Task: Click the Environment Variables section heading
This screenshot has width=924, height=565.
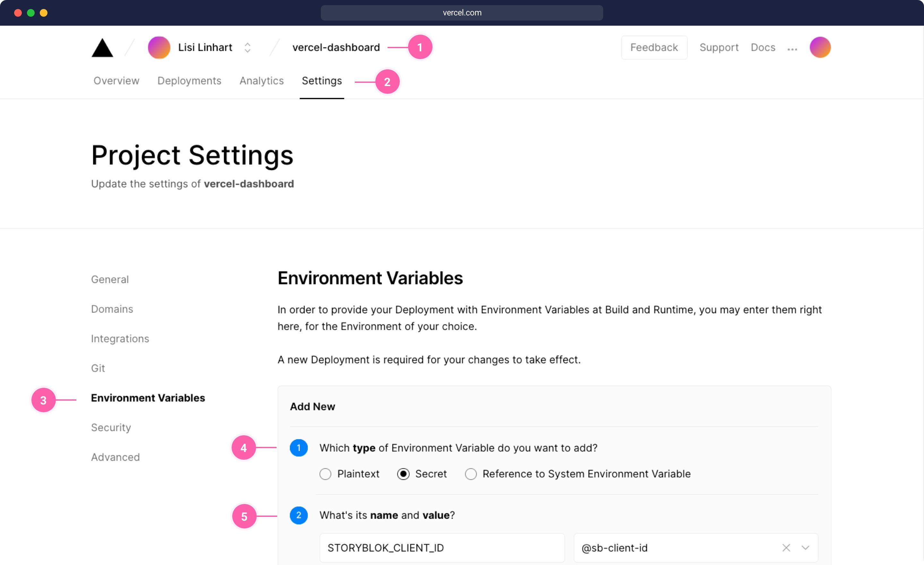Action: tap(370, 278)
